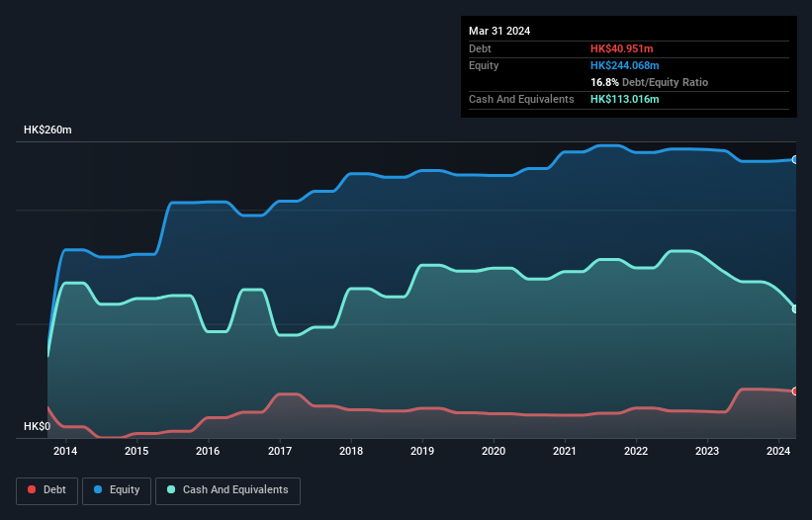
Task: Click the 2021 x-axis label
Action: 565,451
